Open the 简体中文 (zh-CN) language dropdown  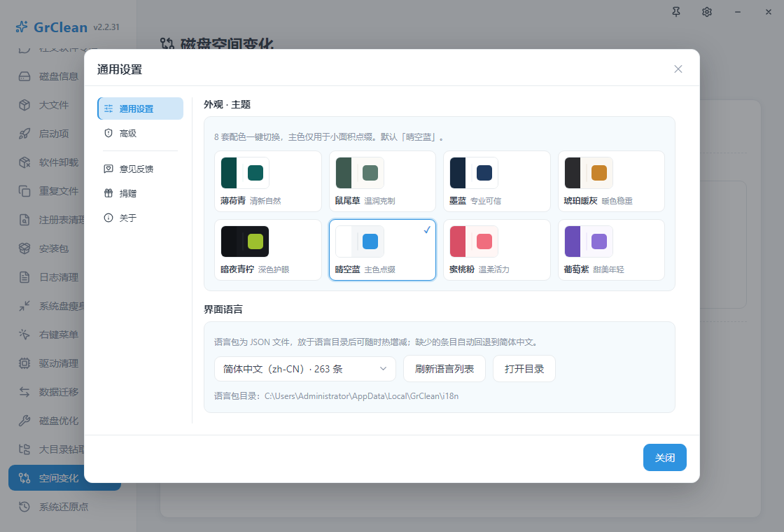click(x=305, y=369)
